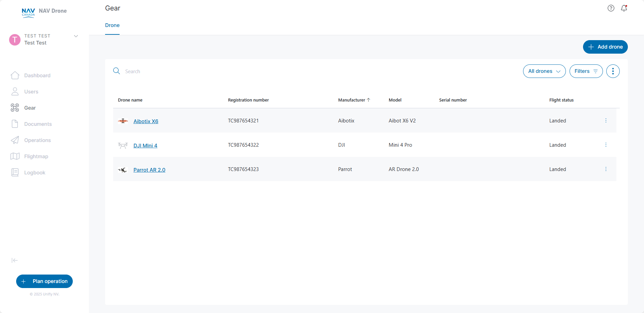Click the Drone name column header
This screenshot has width=644, height=313.
[130, 100]
